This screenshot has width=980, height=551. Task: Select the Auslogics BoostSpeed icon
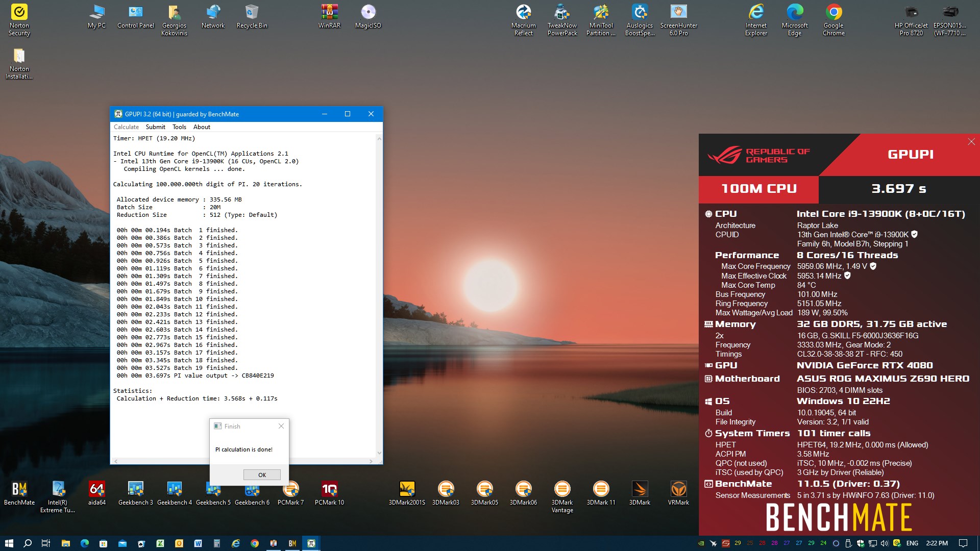click(x=640, y=20)
